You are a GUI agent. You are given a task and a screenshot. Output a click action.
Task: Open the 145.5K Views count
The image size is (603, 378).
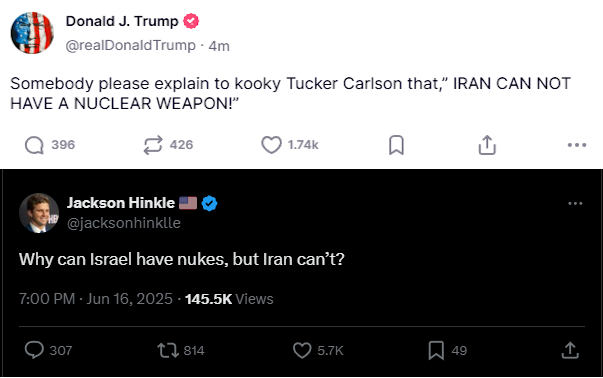(x=229, y=299)
